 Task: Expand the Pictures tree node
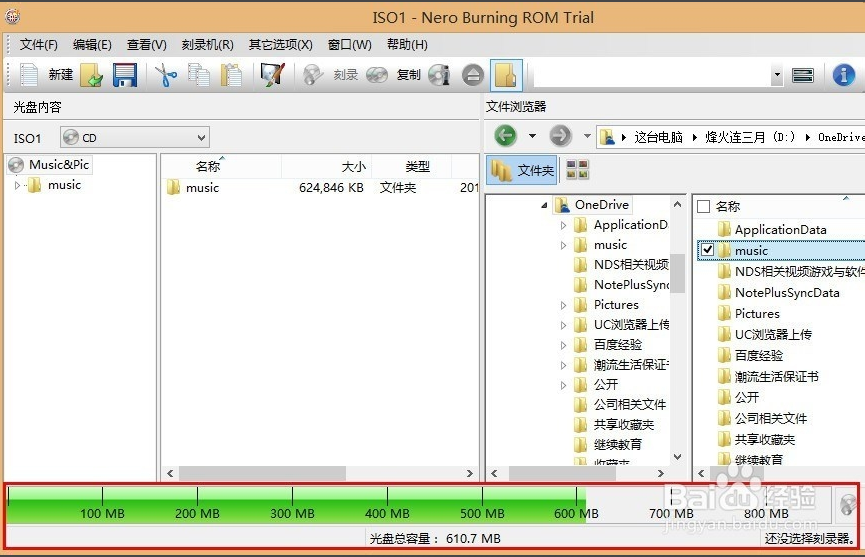click(x=563, y=305)
